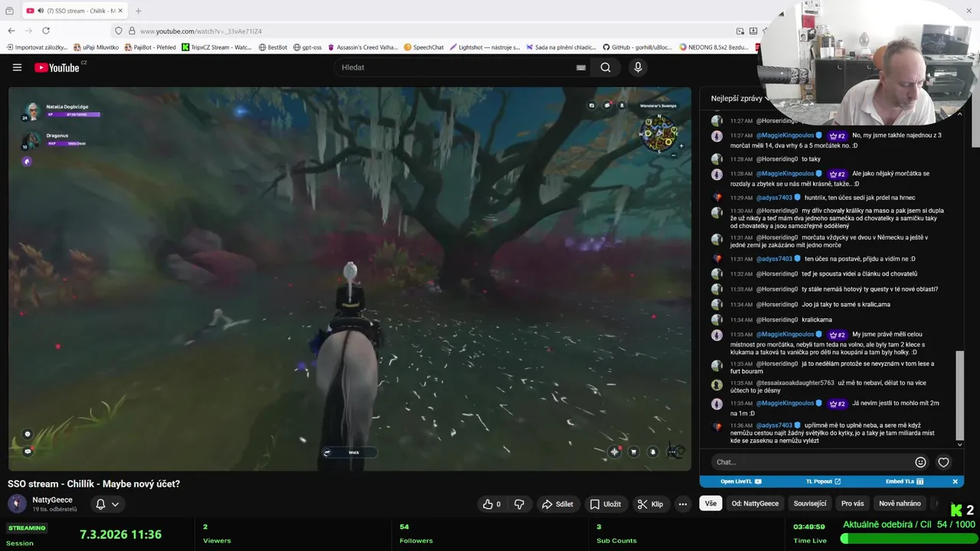Click the green subscriber goal progress bar
This screenshot has width=980, height=551.
pos(908,539)
